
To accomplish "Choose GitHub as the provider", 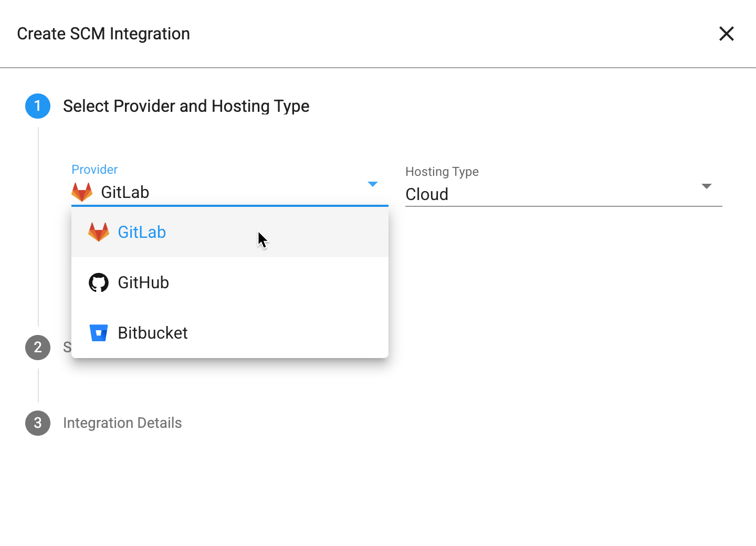I will click(230, 282).
